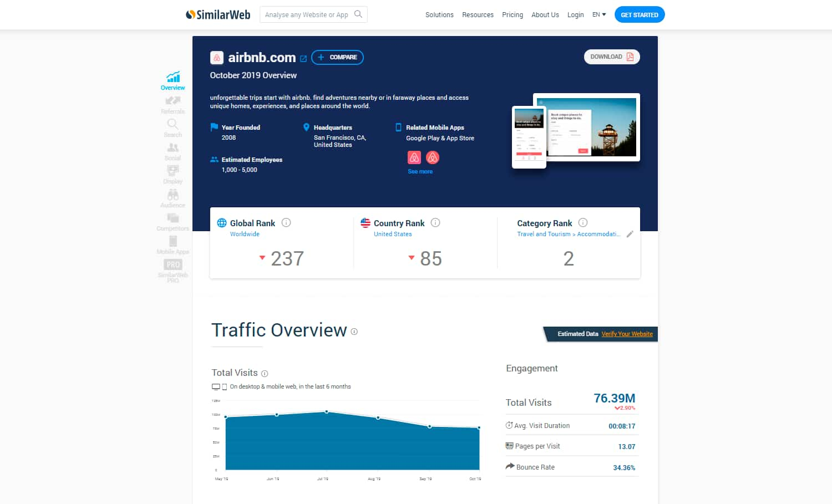The width and height of the screenshot is (832, 504).
Task: Open About Us menu
Action: tap(545, 15)
